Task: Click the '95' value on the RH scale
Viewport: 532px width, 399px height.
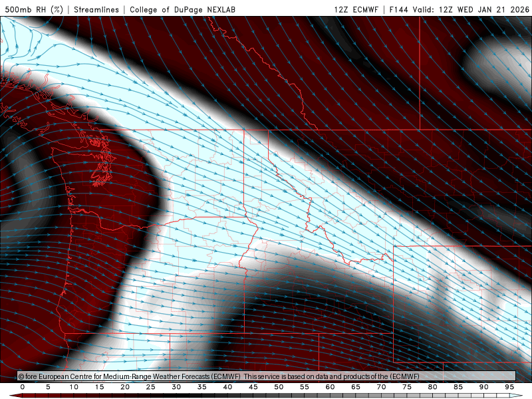Action: click(509, 387)
